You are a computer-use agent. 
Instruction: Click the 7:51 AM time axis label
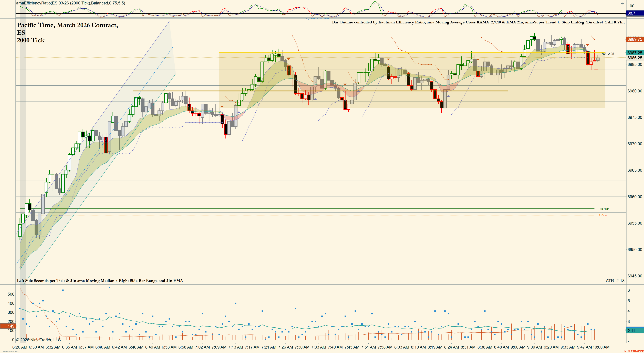click(x=369, y=347)
